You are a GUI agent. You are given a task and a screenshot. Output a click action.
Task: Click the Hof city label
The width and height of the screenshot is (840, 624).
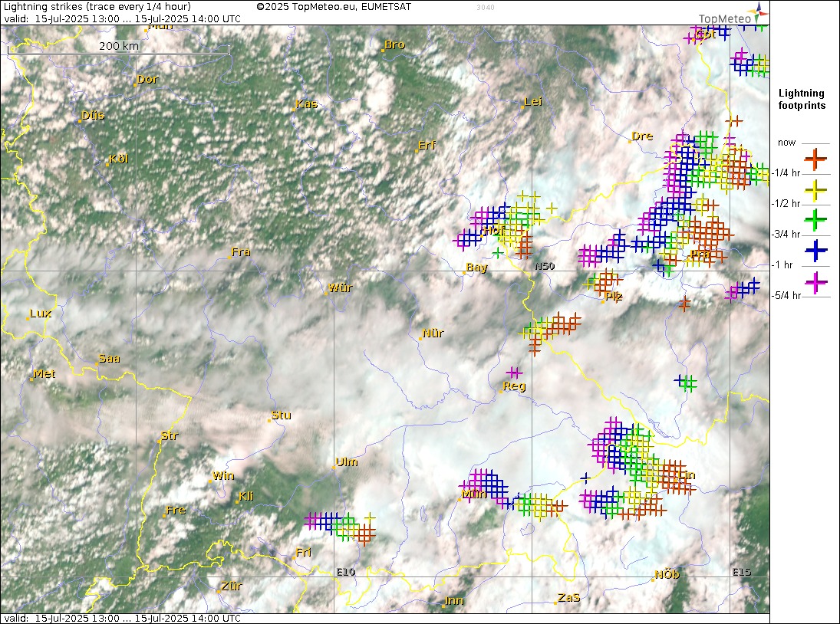pyautogui.click(x=494, y=230)
